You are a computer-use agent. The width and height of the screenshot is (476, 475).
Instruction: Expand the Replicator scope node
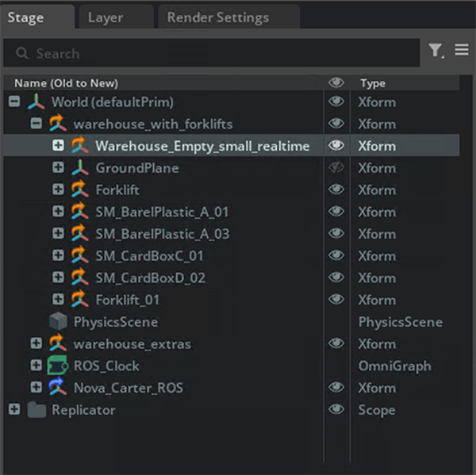pos(14,410)
